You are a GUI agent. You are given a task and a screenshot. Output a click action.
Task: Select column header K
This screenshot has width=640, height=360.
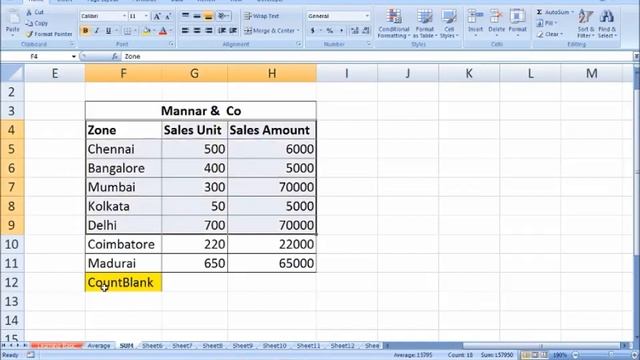pos(469,73)
